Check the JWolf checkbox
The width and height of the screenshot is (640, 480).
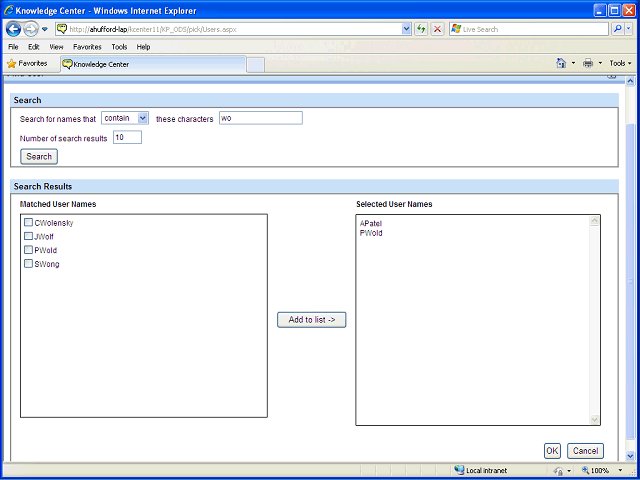coord(29,236)
